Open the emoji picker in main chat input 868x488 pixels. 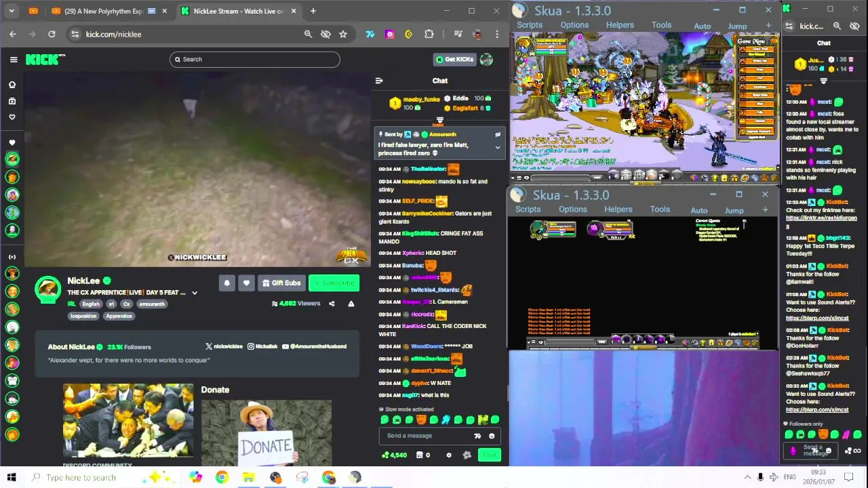(x=492, y=436)
